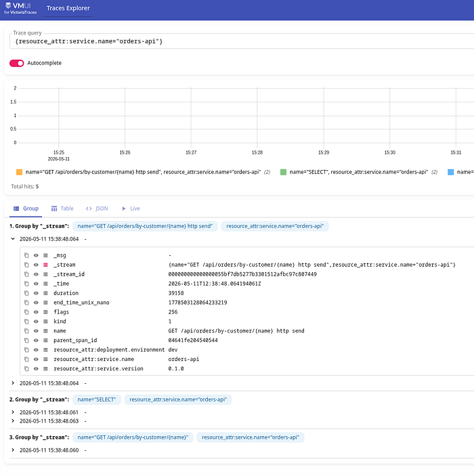The width and height of the screenshot is (474, 476).
Task: Click the name="SELECT" stream chip
Action: tap(97, 399)
